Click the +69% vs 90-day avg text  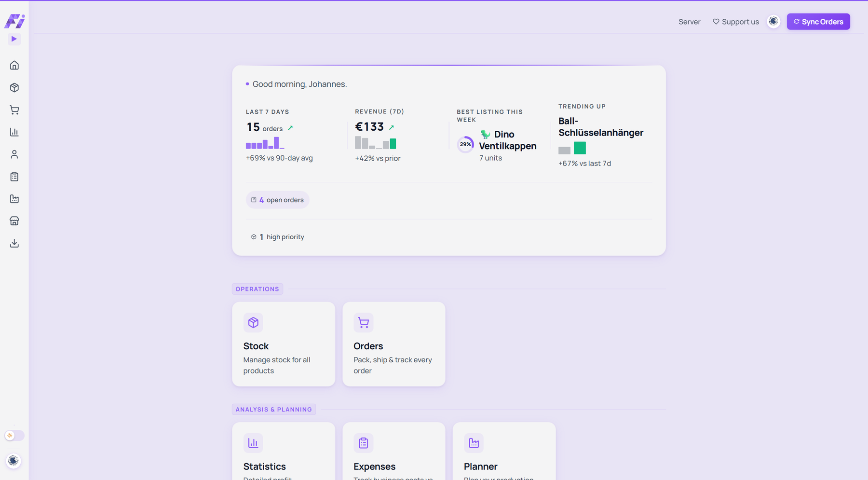click(x=279, y=158)
